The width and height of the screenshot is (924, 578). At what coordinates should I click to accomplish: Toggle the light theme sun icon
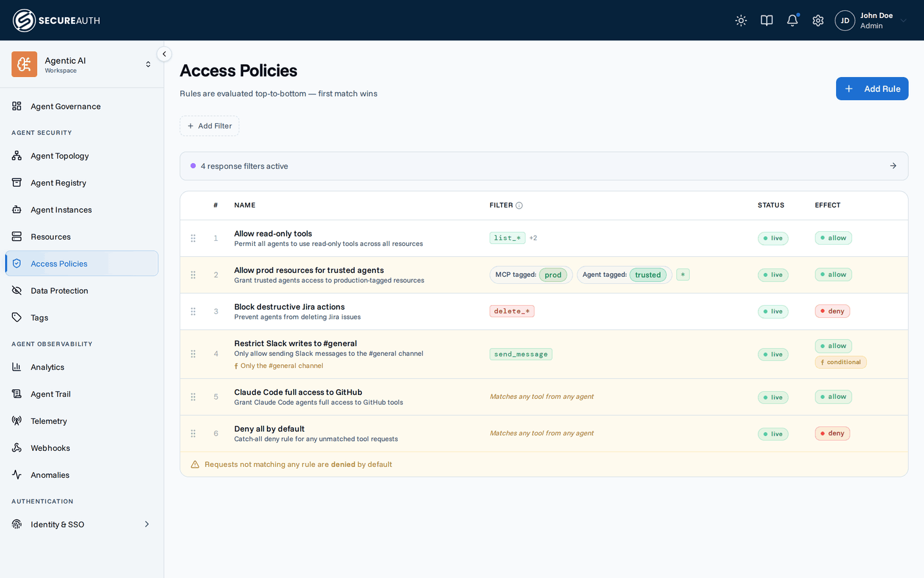tap(741, 21)
